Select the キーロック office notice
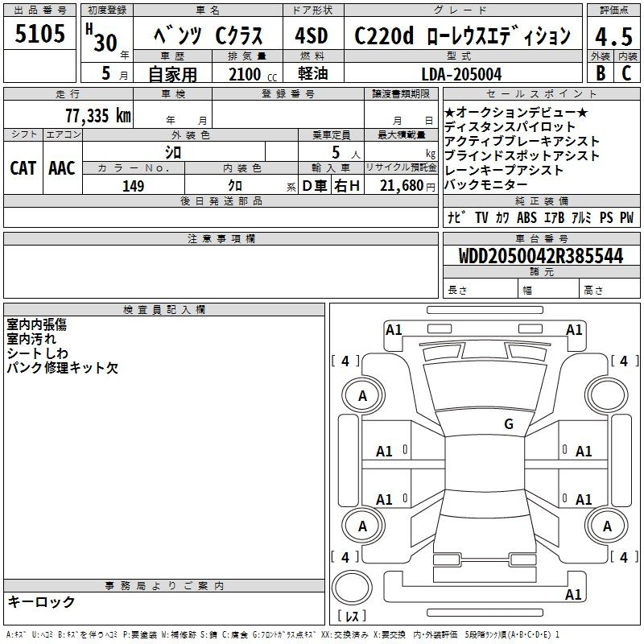The width and height of the screenshot is (644, 644). 41,601
